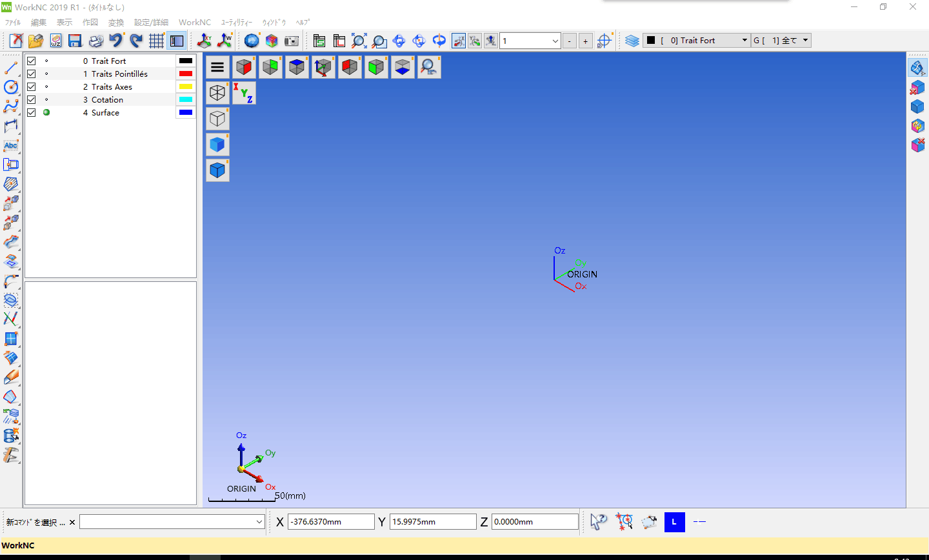The height and width of the screenshot is (560, 929).
Task: Select the W coordinate system icon
Action: click(225, 41)
